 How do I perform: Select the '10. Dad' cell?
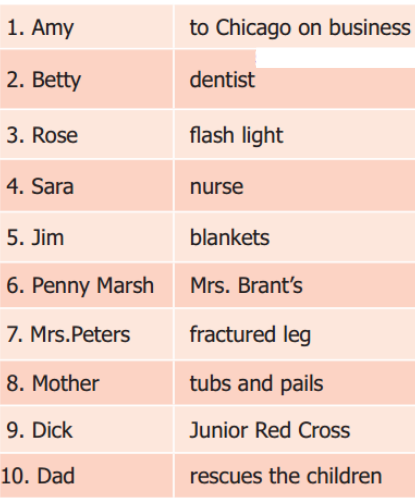86,475
